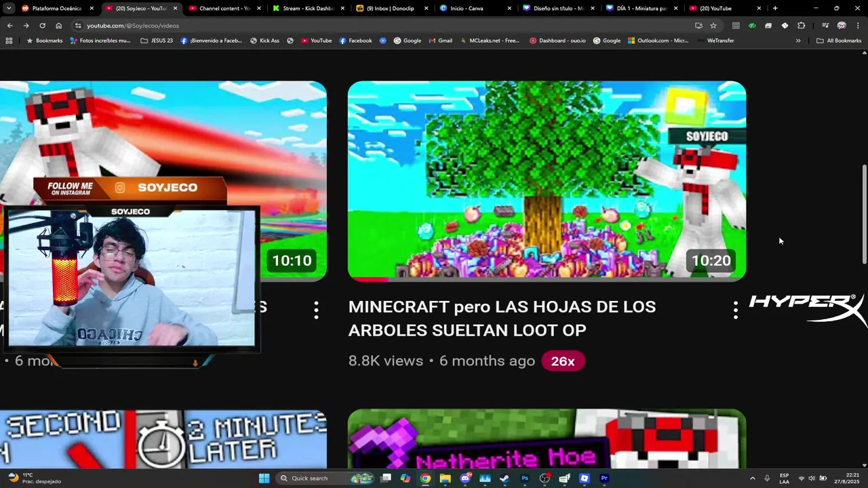Open the All Bookmarks folder
The image size is (868, 488).
[839, 41]
